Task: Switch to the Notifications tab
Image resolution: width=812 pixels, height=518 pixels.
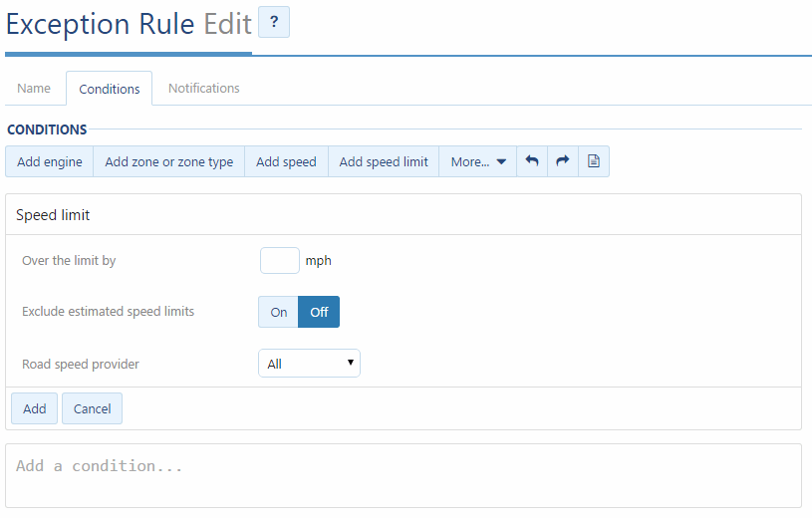Action: click(204, 88)
